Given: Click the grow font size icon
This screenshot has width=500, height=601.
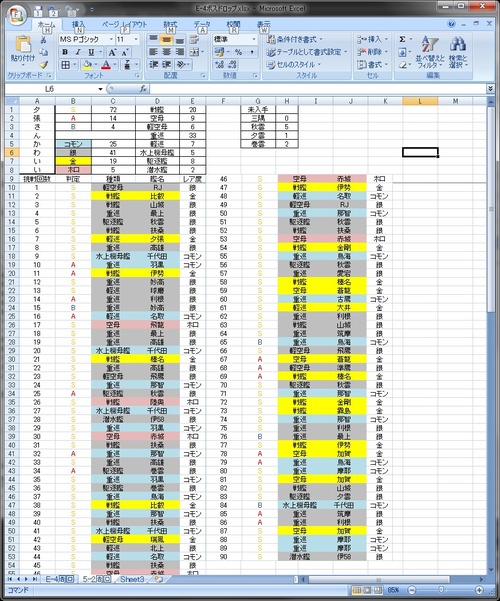Looking at the screenshot, I should pos(112,52).
